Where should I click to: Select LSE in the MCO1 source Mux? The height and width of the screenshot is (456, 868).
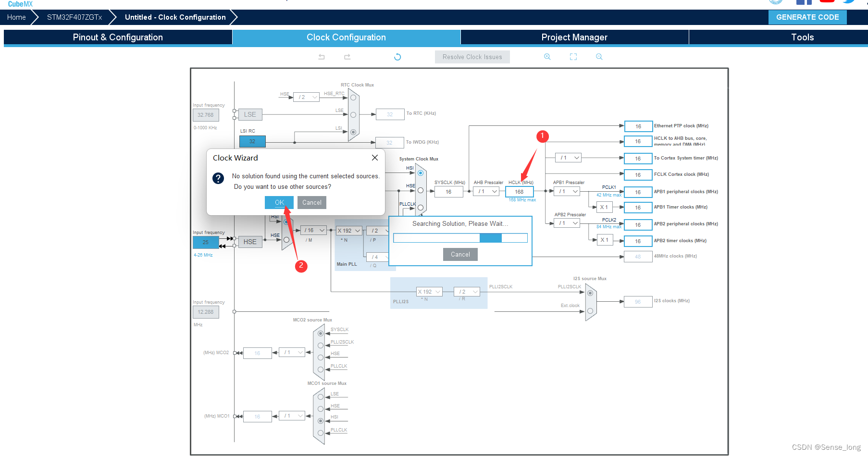coord(321,397)
